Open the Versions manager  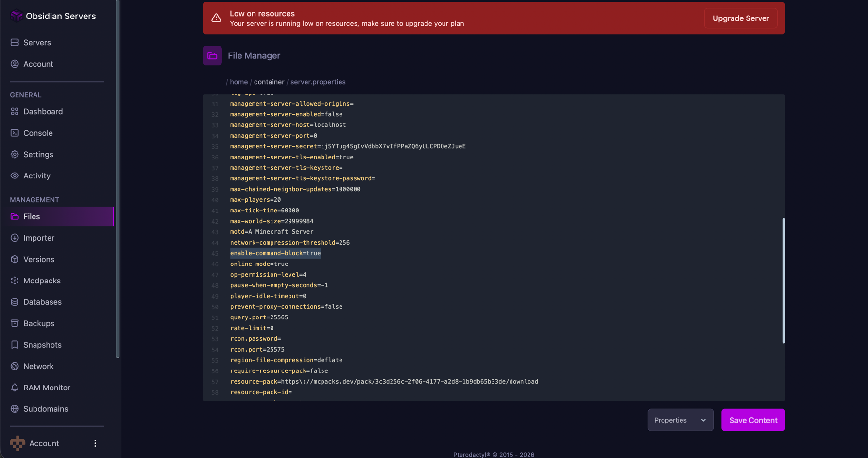38,259
